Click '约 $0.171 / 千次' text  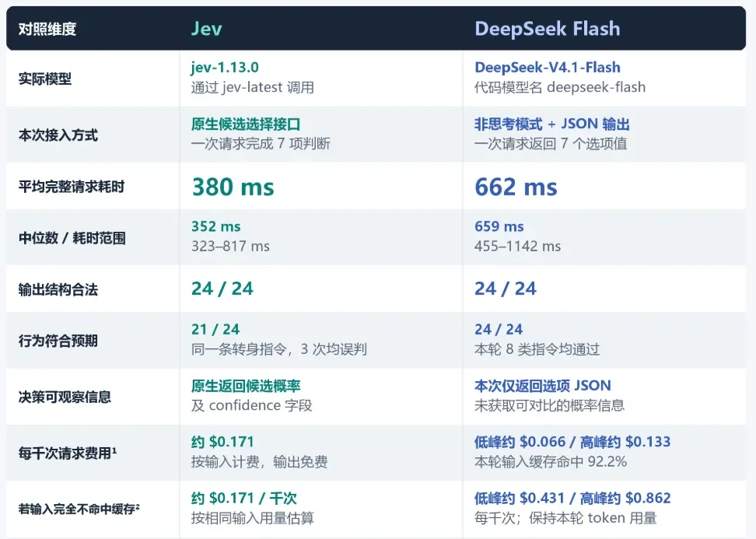point(244,498)
